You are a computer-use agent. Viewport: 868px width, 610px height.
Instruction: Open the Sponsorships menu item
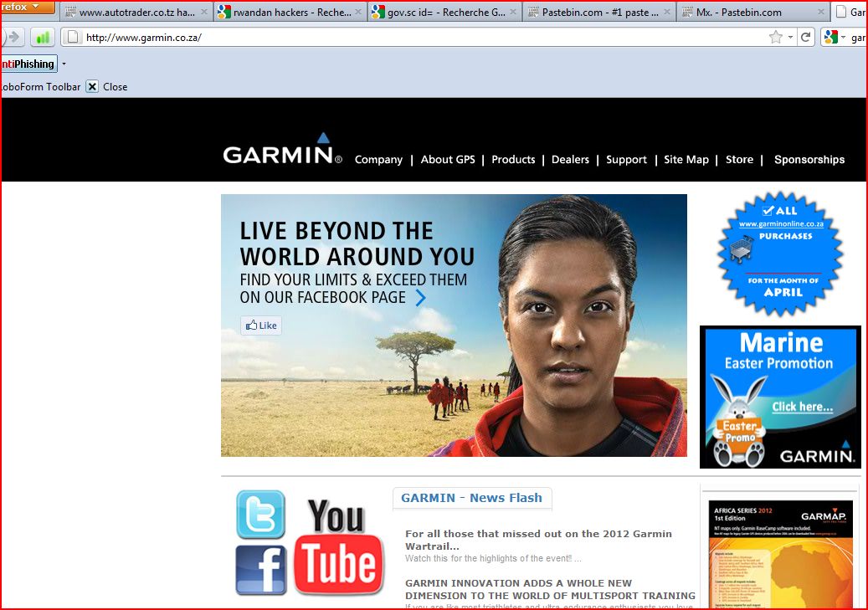point(809,160)
